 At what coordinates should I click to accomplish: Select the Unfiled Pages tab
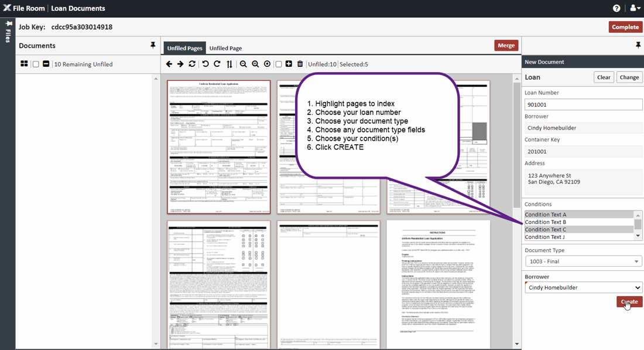[184, 48]
